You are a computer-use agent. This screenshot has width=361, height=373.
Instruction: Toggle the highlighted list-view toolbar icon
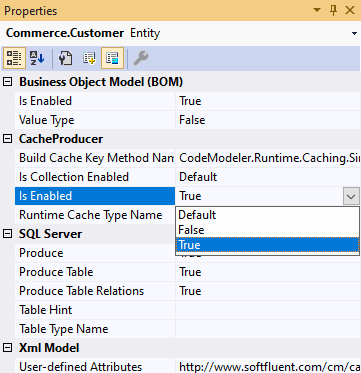point(112,58)
